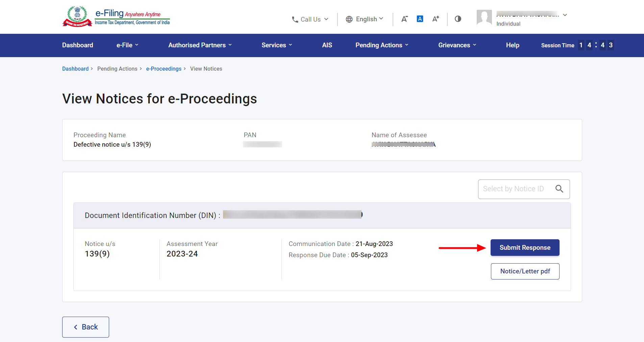Image resolution: width=644 pixels, height=342 pixels.
Task: Download the Notice/Letter pdf
Action: pyautogui.click(x=525, y=271)
